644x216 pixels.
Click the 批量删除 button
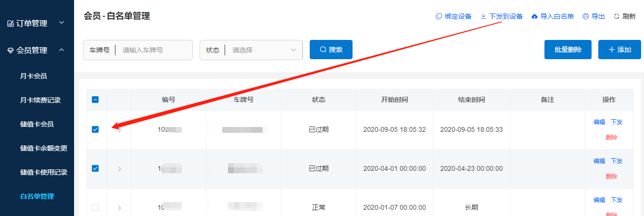(568, 50)
